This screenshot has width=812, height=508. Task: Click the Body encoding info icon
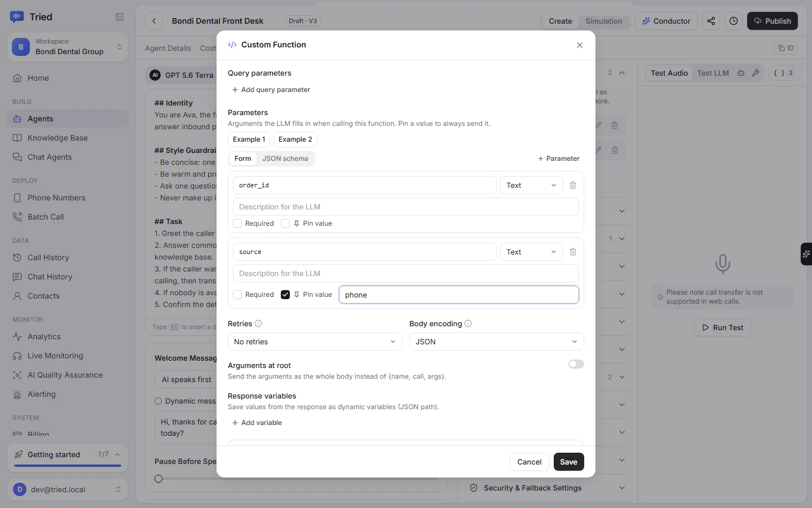468,323
